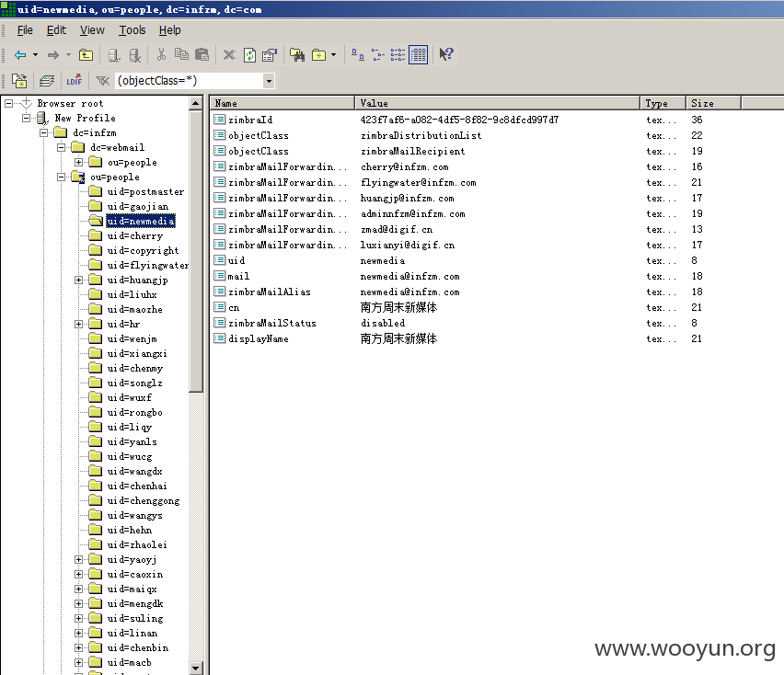
Task: Sort by the Value column header
Action: [x=497, y=103]
